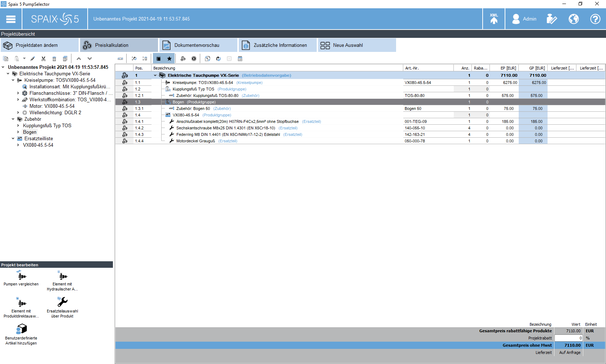This screenshot has width=606, height=364.
Task: Click the calendar icon in toolbar
Action: 240,59
